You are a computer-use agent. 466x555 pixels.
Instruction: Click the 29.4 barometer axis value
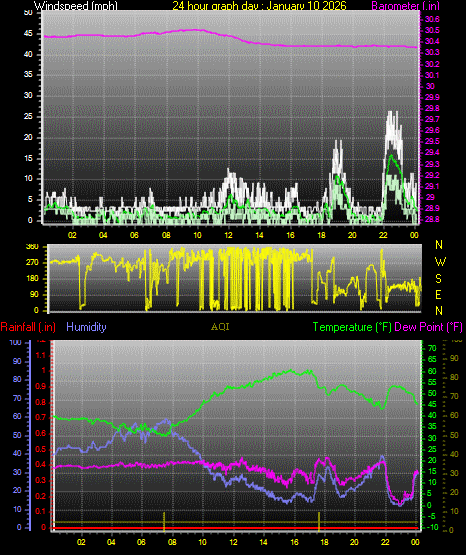[432, 152]
